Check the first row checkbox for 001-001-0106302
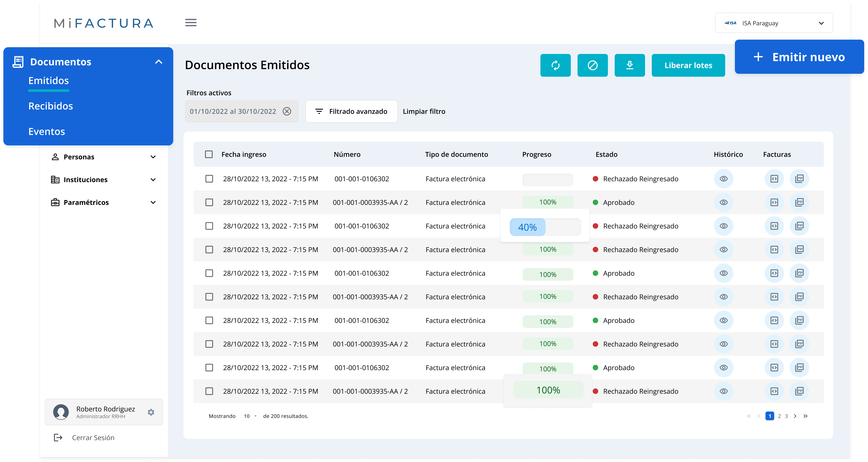 (x=209, y=179)
